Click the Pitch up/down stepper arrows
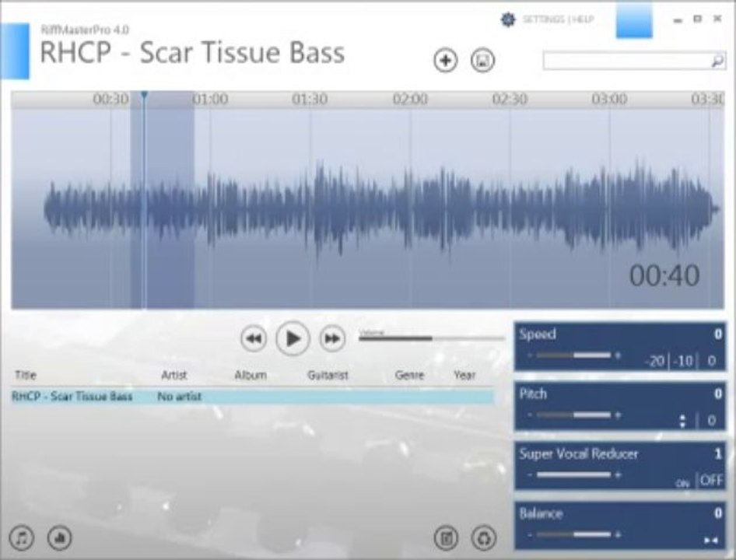 point(682,421)
